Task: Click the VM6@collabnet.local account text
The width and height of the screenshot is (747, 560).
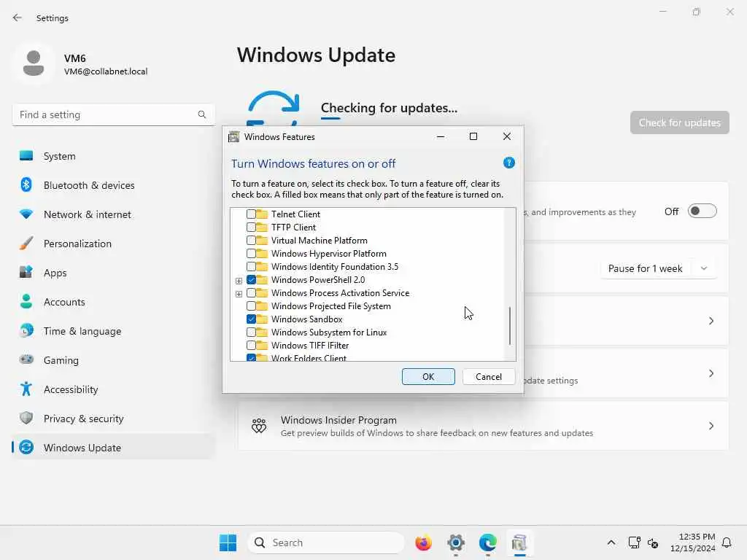Action: pos(106,71)
